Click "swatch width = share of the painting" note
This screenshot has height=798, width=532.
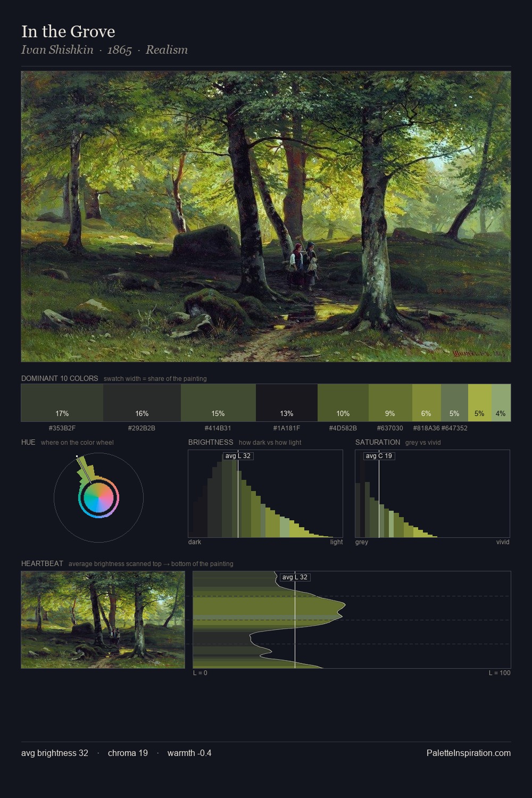155,379
